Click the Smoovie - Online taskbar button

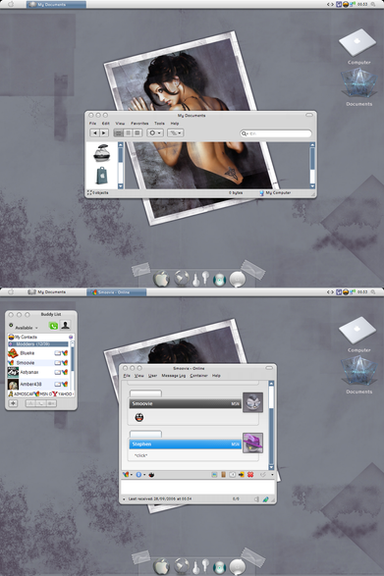click(116, 292)
